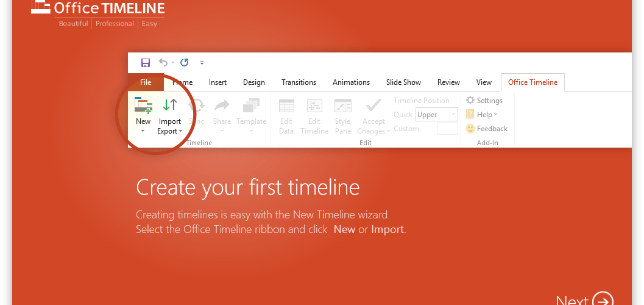Viewport: 644px width, 305px height.
Task: Click the blue Redo icon
Action: [x=185, y=62]
